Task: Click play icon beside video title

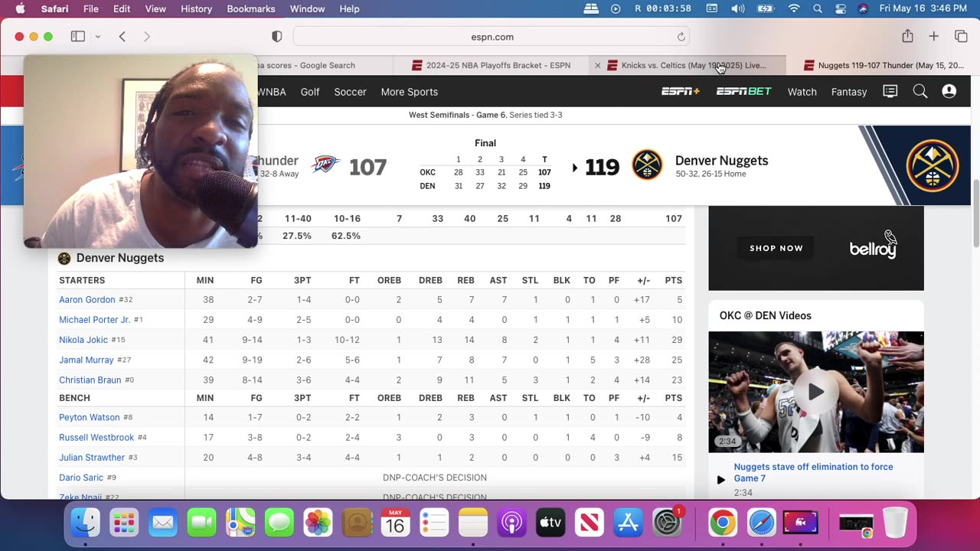Action: coord(720,480)
